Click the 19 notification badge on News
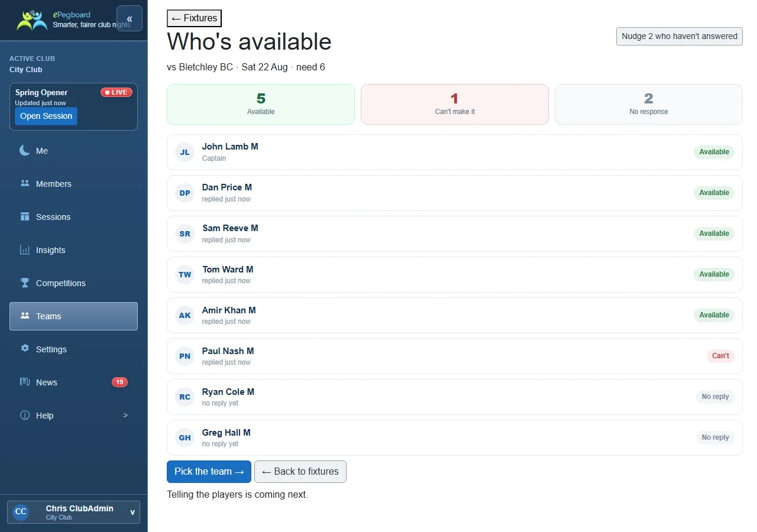Screen dimensions: 757x532 click(x=119, y=382)
